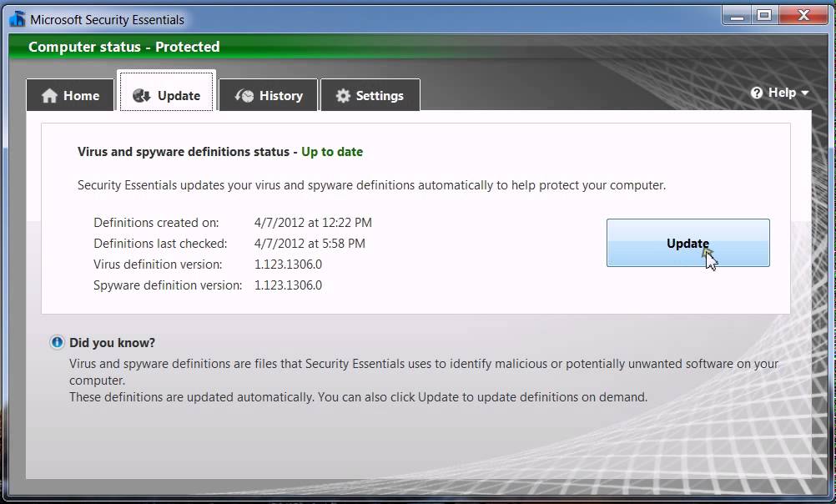836x504 pixels.
Task: Click the '4/7/2012 at 5:58 PM' value
Action: click(x=310, y=243)
